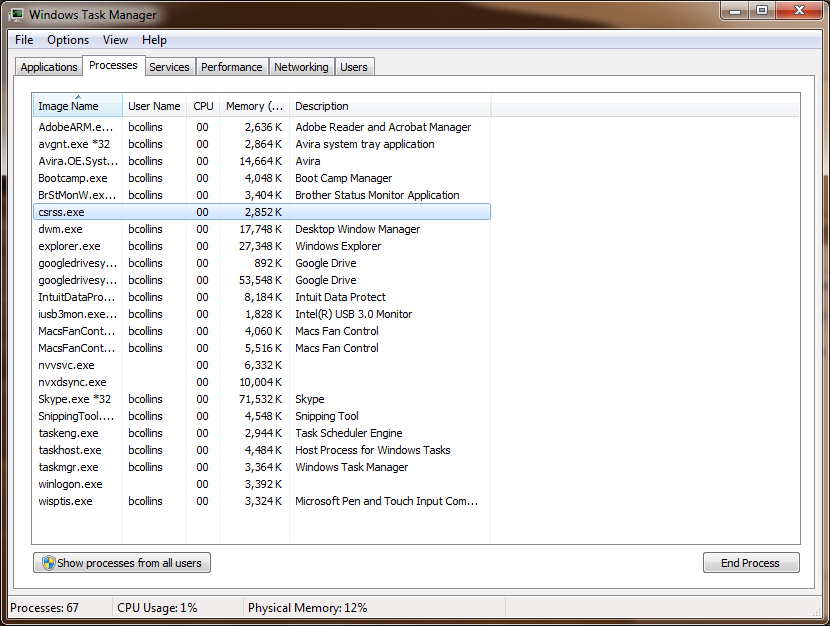Open the Options menu

(x=68, y=40)
